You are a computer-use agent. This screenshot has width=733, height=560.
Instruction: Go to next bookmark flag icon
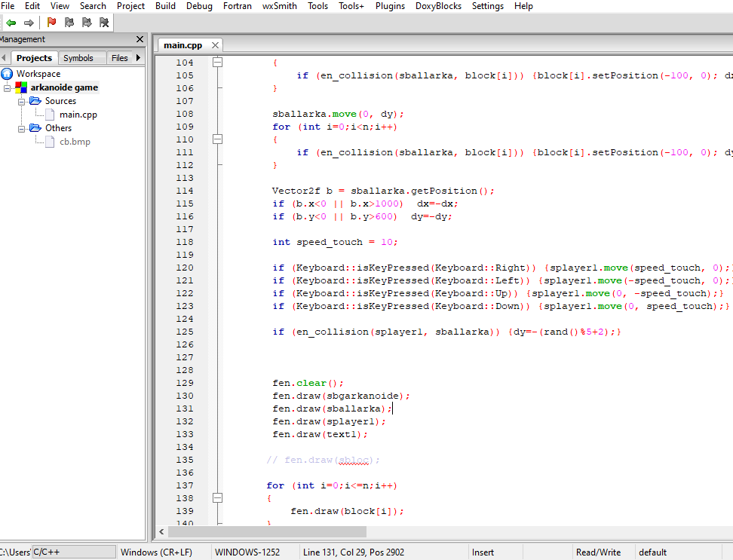(87, 22)
